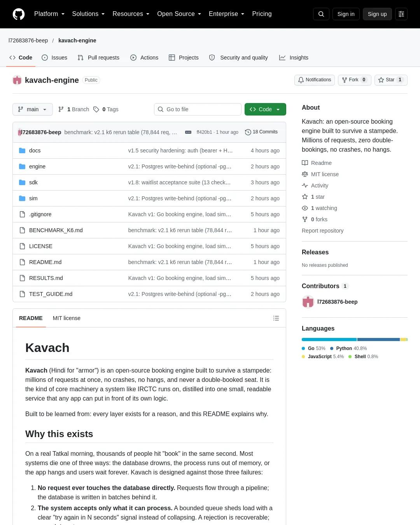This screenshot has width=420, height=525.
Task: Open the TEST_GUIDE.md file
Action: coord(51,294)
